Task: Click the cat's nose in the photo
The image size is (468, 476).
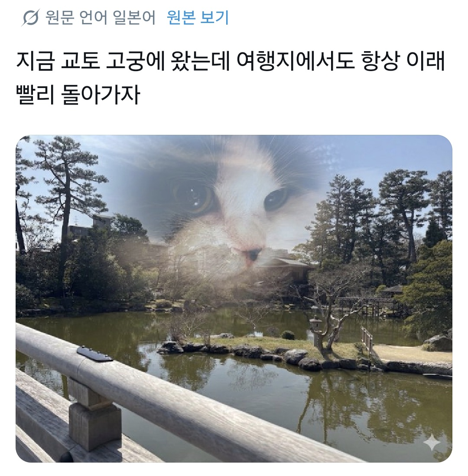Action: (x=253, y=256)
